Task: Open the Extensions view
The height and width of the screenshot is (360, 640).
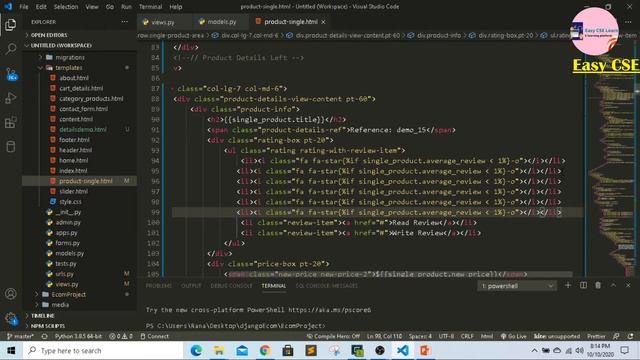Action: tap(11, 122)
